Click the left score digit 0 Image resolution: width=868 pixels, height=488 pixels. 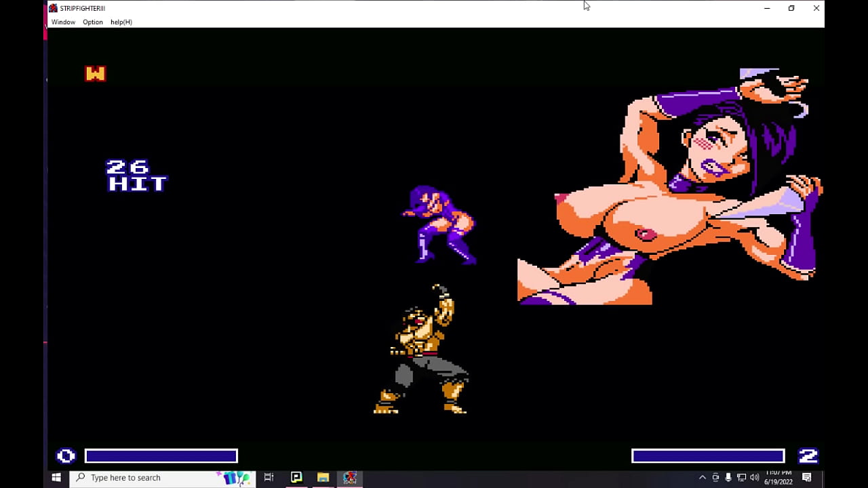[66, 456]
